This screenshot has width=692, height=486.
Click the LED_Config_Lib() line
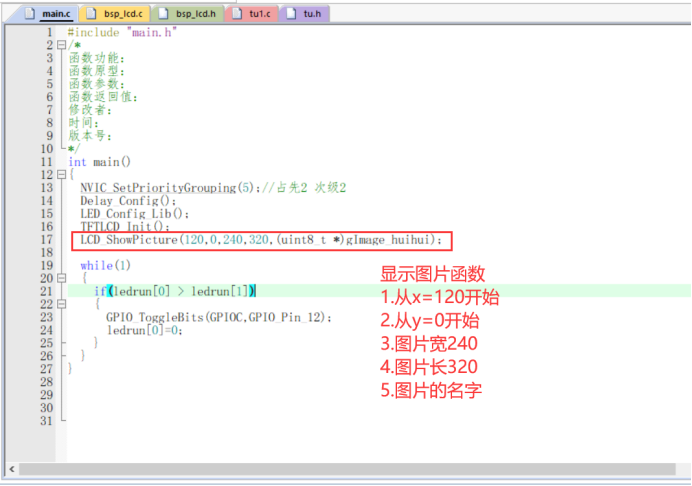135,214
